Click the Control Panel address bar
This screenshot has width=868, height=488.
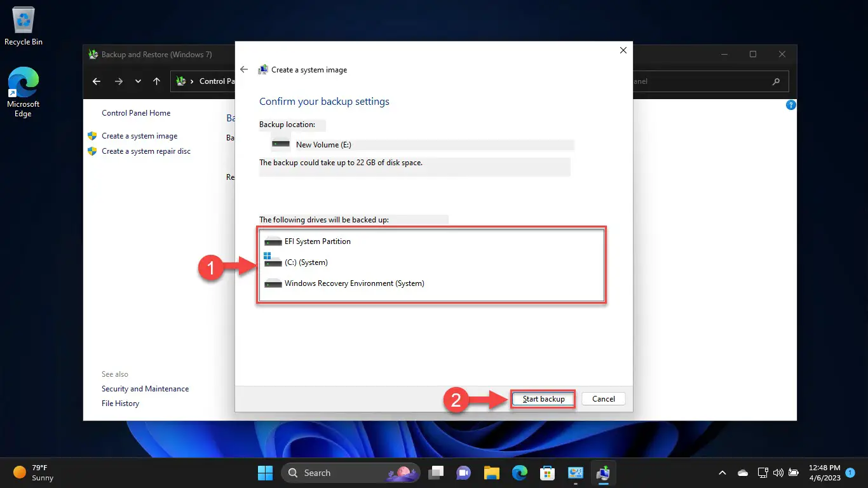pyautogui.click(x=203, y=81)
